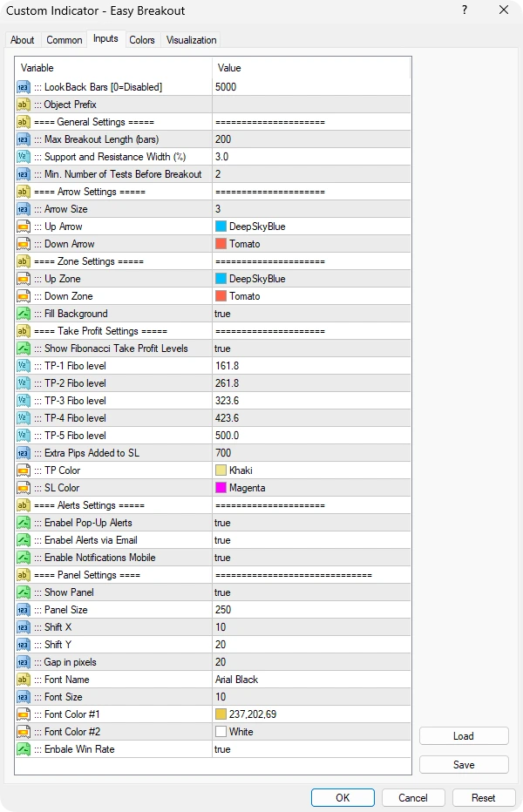Click the Magenta swatch for SL Color

pos(221,488)
